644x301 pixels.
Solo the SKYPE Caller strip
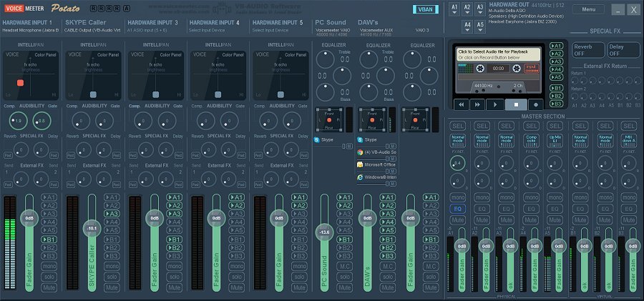click(x=112, y=277)
